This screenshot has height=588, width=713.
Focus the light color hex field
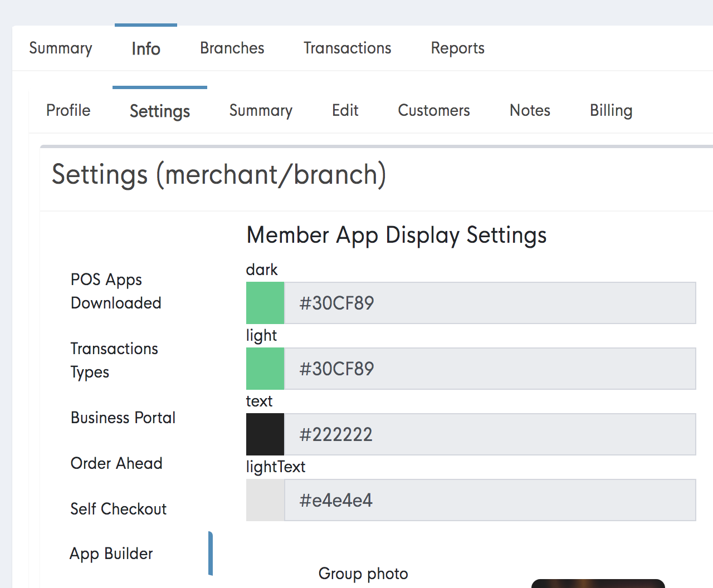490,369
